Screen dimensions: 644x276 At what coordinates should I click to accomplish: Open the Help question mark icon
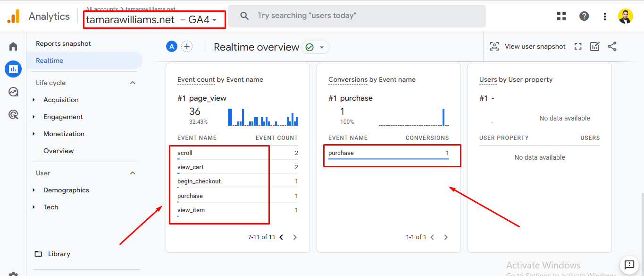[x=584, y=16]
